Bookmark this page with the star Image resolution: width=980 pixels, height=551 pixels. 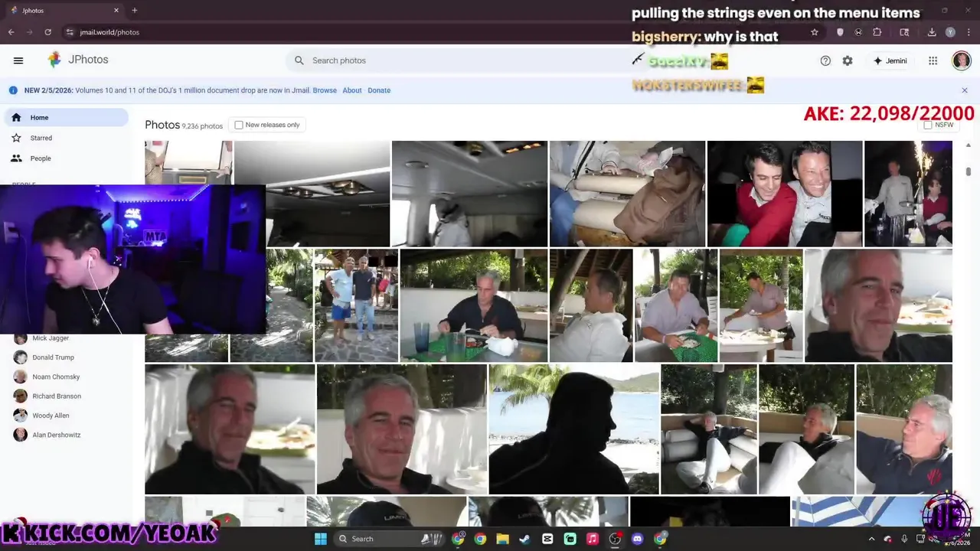tap(815, 32)
